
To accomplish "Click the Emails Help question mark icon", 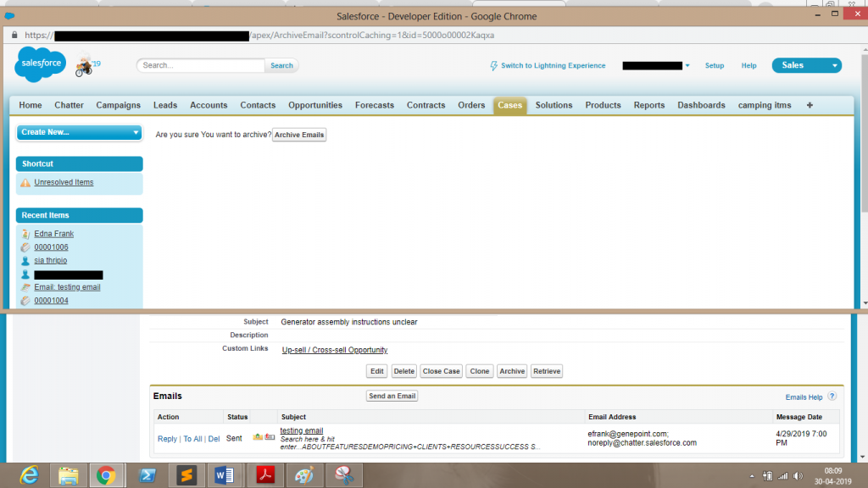I will pyautogui.click(x=832, y=396).
